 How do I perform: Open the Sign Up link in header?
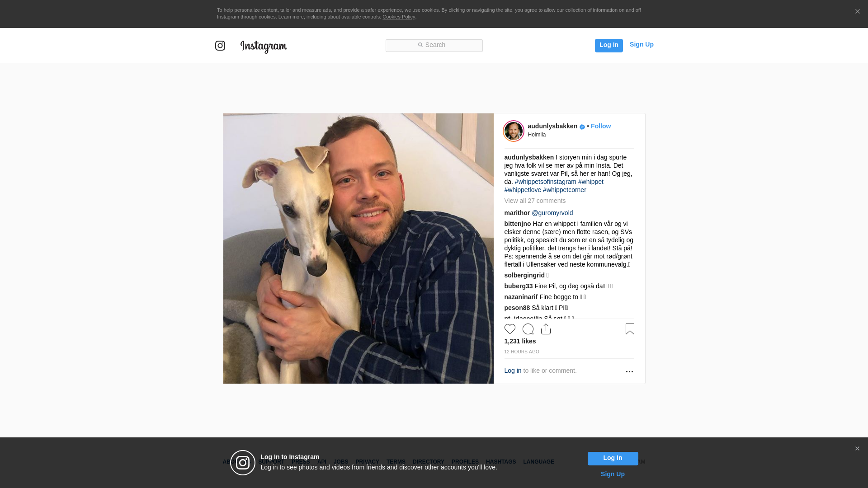[x=642, y=44]
